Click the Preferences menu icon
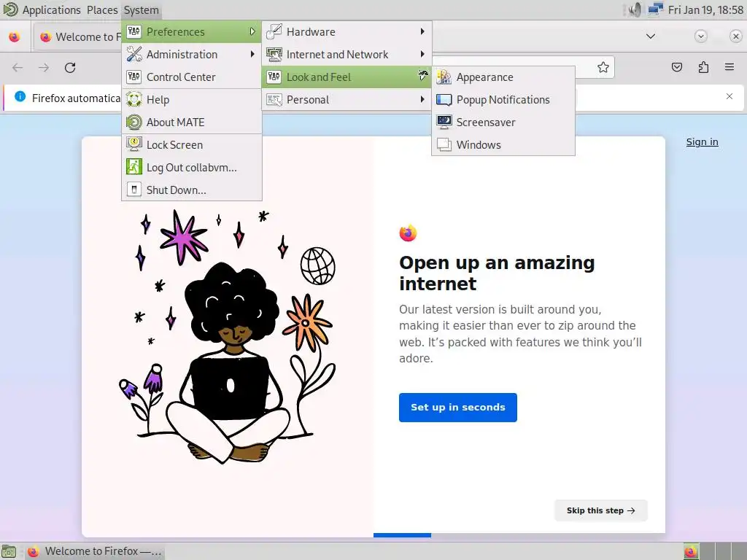Image resolution: width=747 pixels, height=560 pixels. click(134, 32)
